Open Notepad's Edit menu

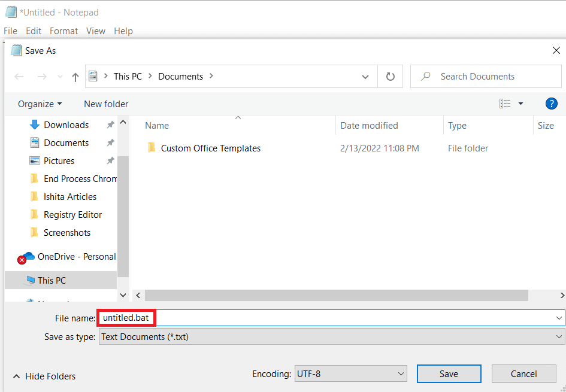(34, 31)
